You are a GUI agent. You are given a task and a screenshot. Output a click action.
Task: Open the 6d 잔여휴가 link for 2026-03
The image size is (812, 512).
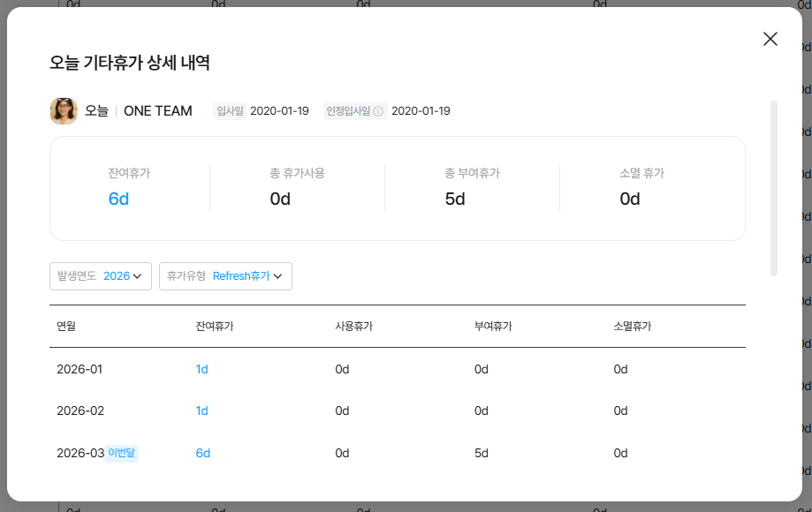tap(202, 453)
